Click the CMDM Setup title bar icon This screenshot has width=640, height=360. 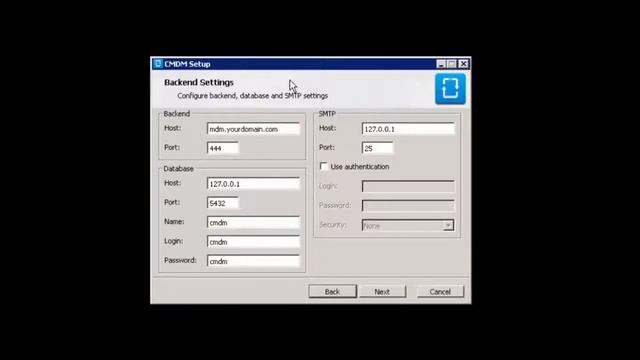(158, 64)
